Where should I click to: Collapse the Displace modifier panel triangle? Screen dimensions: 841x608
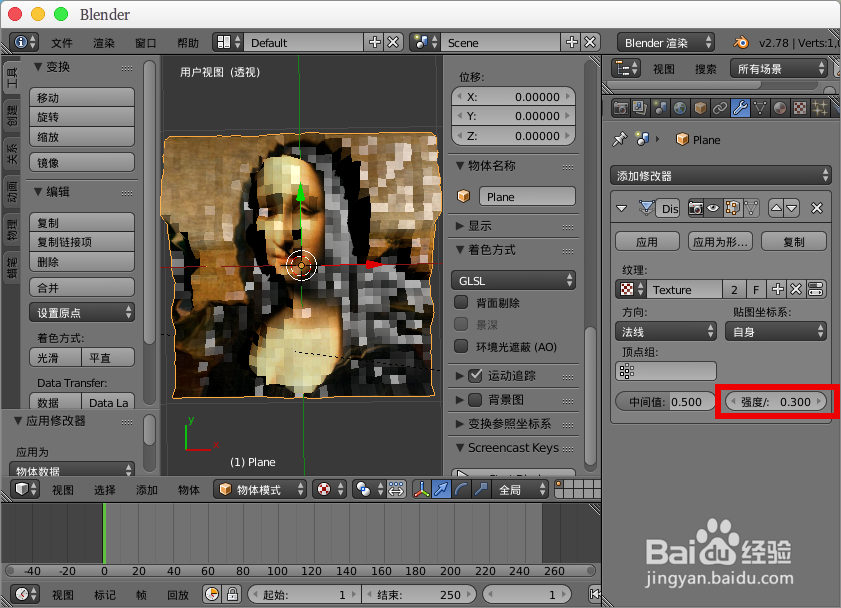coord(622,208)
